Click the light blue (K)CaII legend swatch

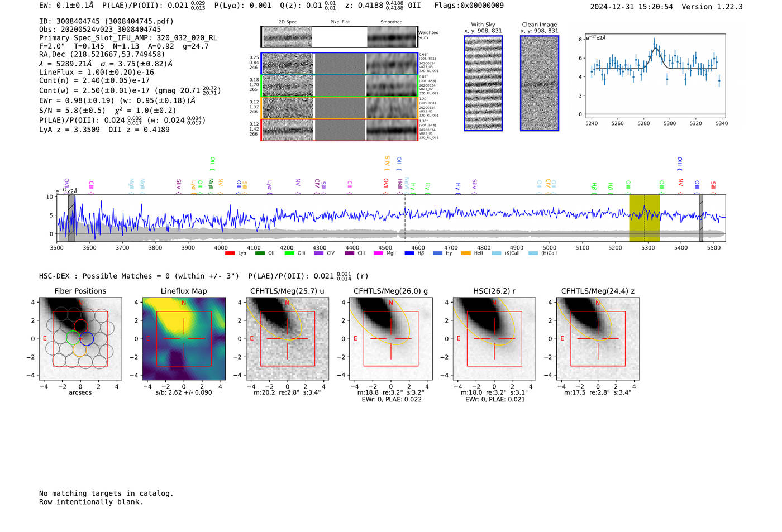click(496, 253)
